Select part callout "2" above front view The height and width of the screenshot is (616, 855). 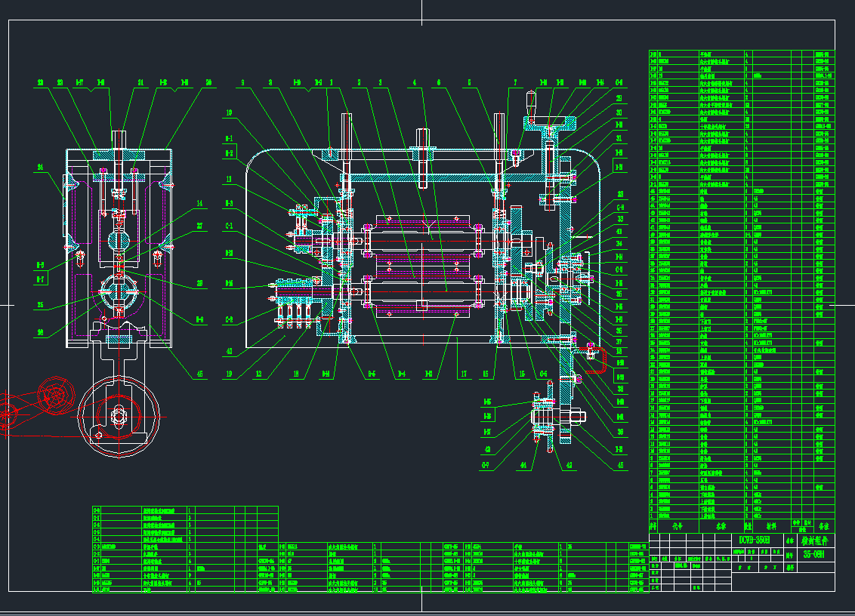359,83
